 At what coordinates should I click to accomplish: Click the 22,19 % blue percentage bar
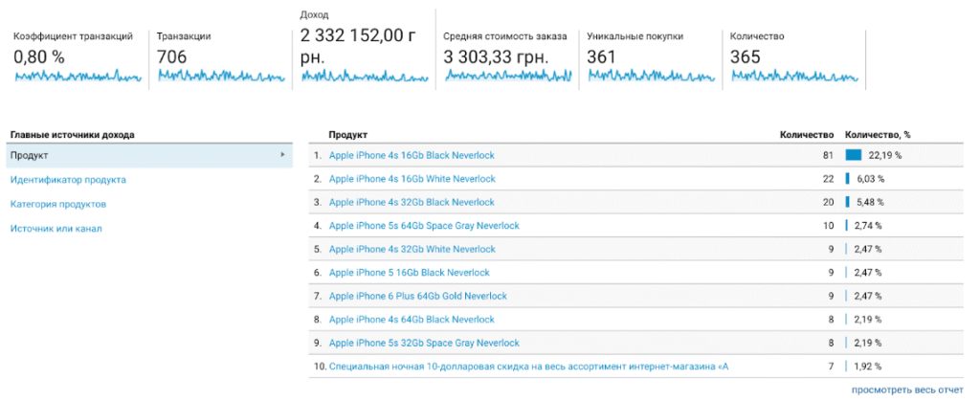point(854,155)
